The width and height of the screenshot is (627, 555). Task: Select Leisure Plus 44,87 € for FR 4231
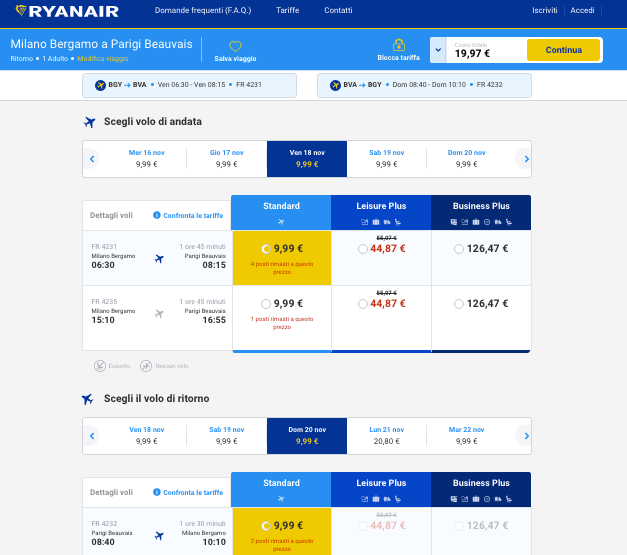coord(362,249)
